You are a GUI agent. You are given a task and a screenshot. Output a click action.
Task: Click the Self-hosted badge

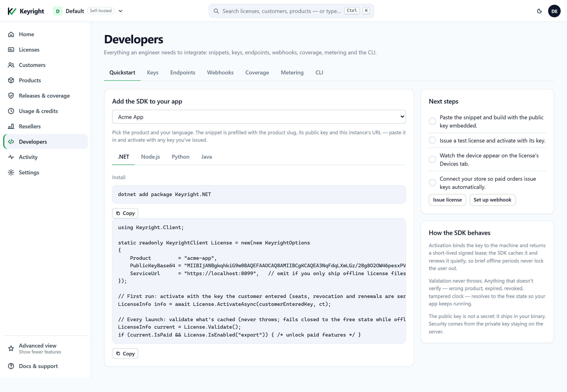point(101,11)
